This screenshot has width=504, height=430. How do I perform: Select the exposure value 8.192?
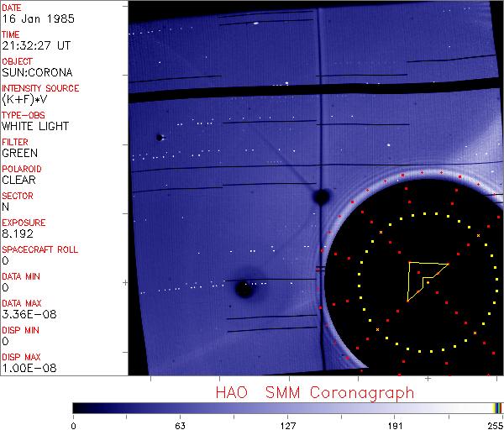[x=18, y=233]
